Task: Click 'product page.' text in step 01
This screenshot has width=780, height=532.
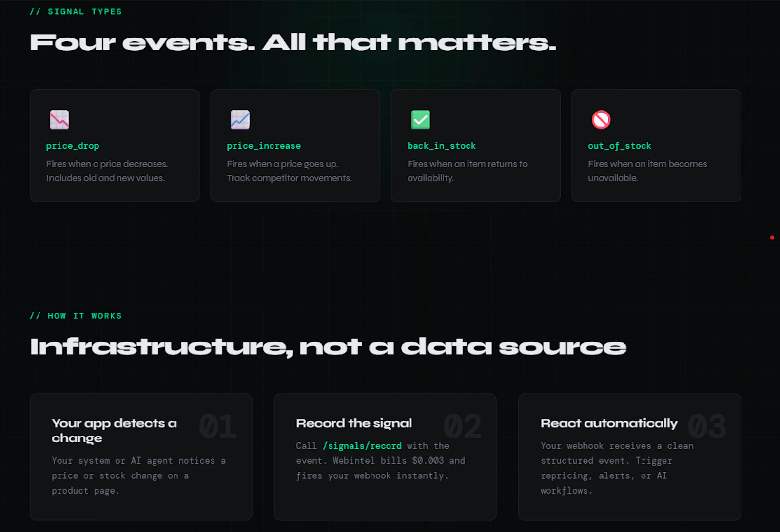Action: [85, 491]
